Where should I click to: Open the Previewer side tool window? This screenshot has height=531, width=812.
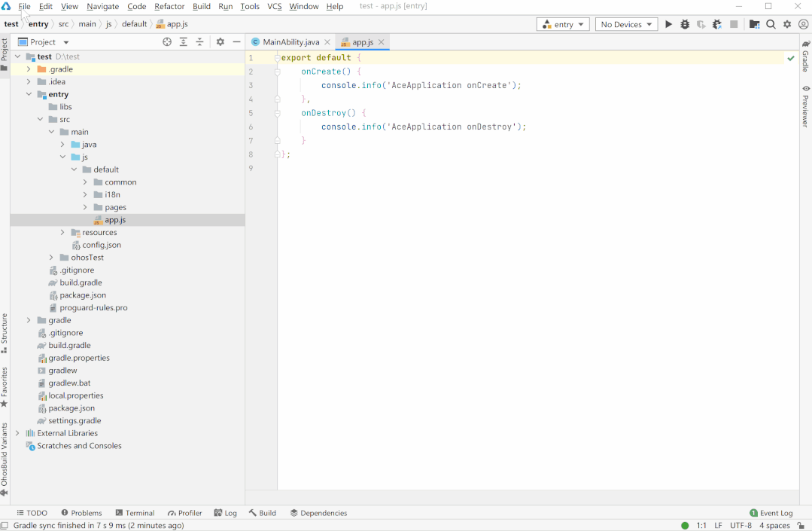coord(806,106)
